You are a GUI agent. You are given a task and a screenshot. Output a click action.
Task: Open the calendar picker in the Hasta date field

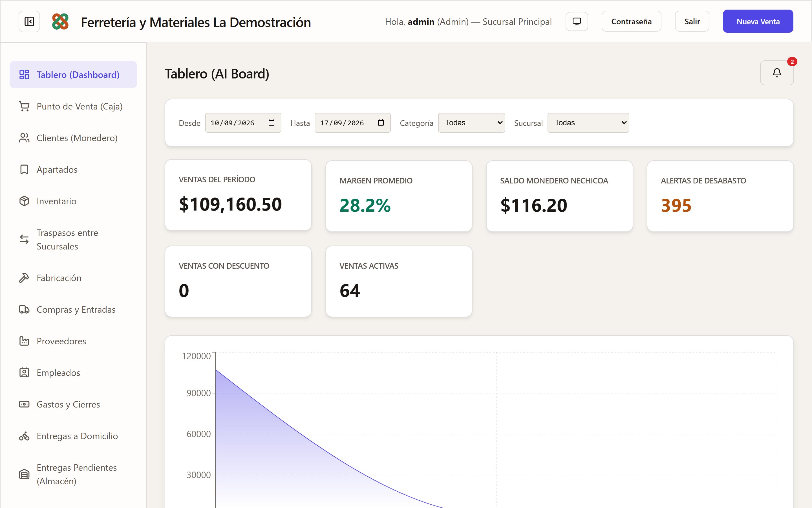(381, 123)
